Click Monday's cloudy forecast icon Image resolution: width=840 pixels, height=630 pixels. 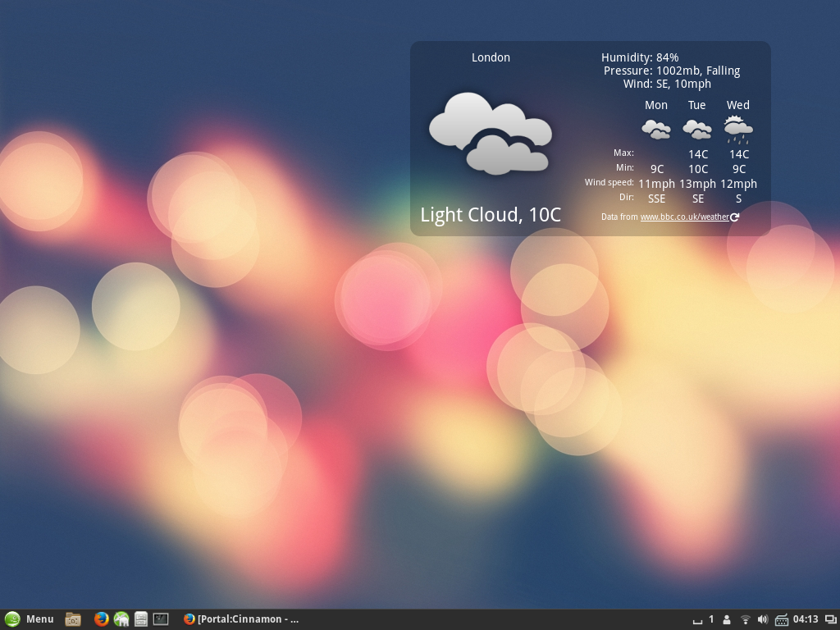coord(656,129)
